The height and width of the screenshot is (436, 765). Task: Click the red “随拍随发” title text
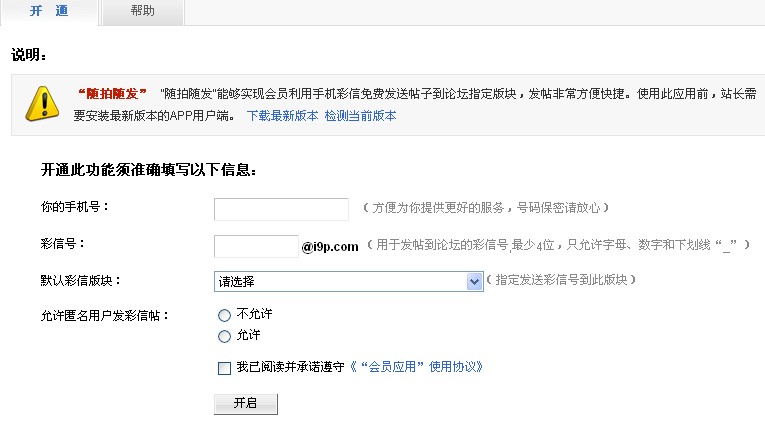point(112,93)
